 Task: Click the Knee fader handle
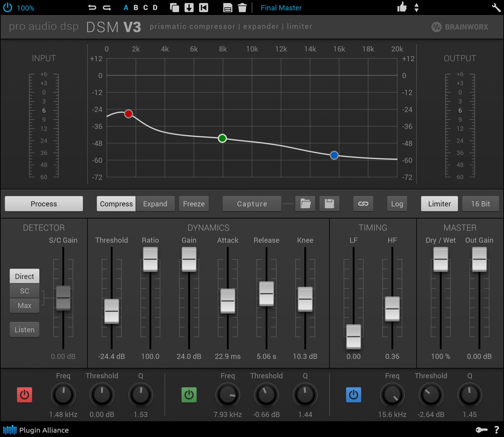(x=305, y=299)
